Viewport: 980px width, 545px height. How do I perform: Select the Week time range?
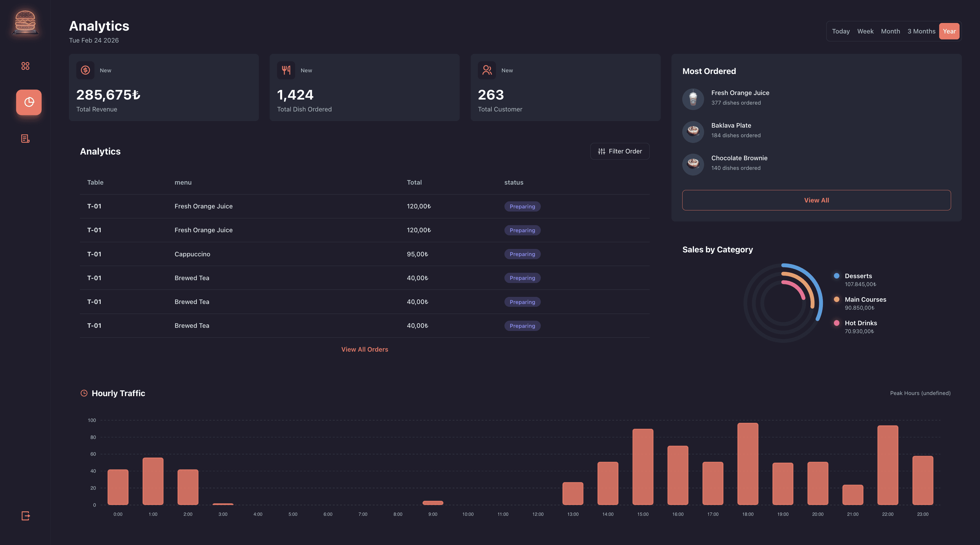[x=865, y=31]
